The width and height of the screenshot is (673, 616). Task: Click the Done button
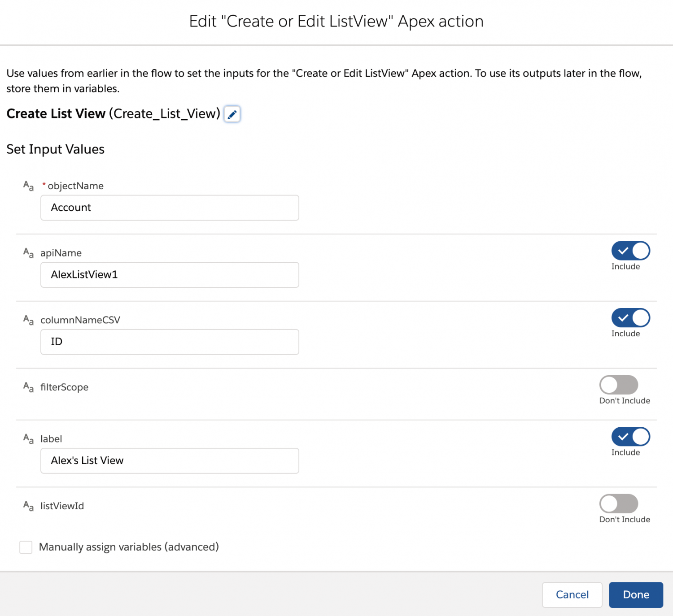636,594
